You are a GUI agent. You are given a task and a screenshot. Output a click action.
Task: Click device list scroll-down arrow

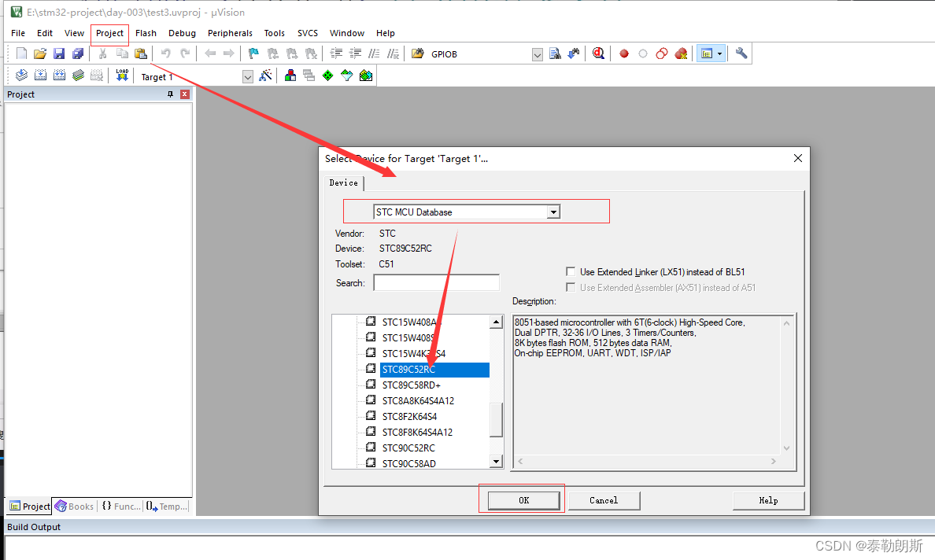496,461
